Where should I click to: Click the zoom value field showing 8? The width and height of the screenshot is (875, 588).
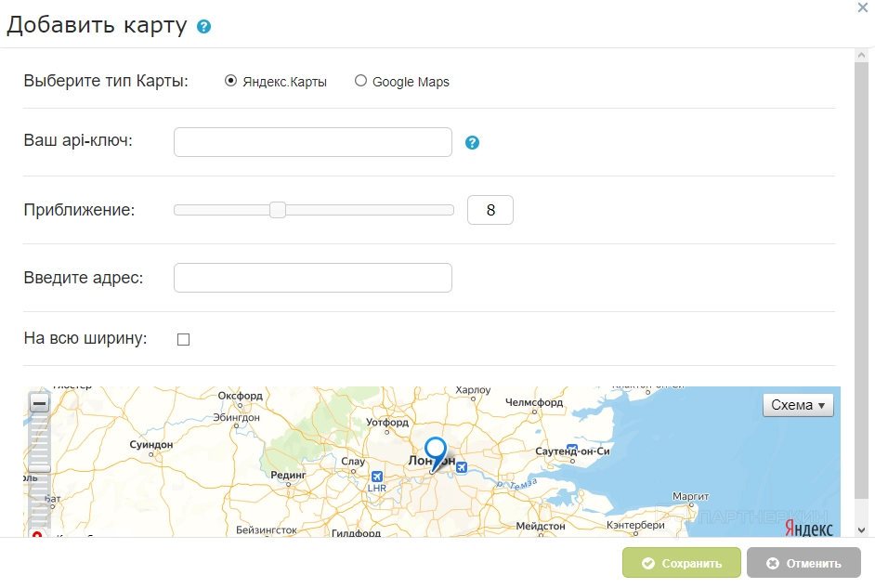490,210
